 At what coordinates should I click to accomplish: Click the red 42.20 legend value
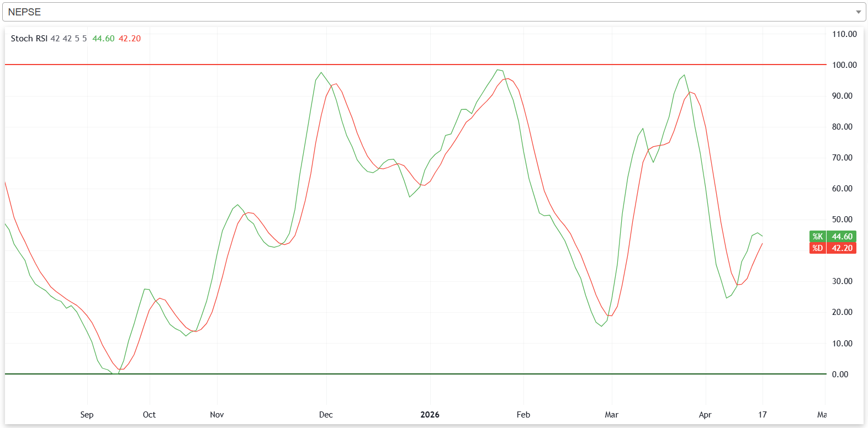point(130,39)
